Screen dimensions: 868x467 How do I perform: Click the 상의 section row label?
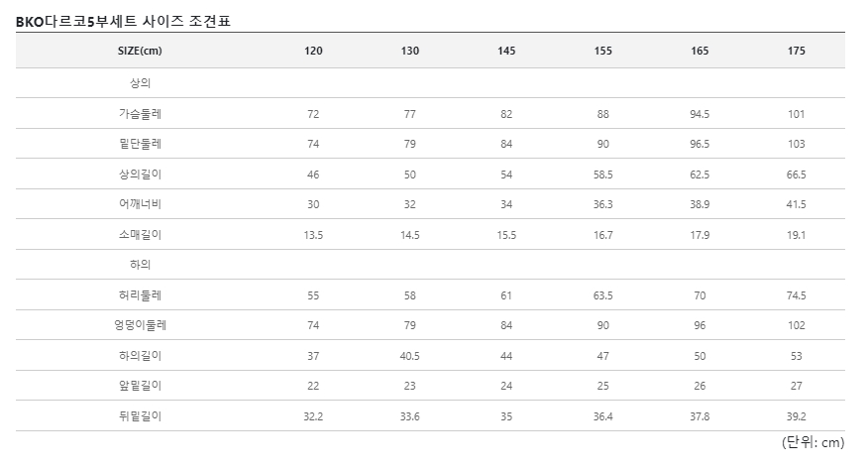[x=140, y=83]
